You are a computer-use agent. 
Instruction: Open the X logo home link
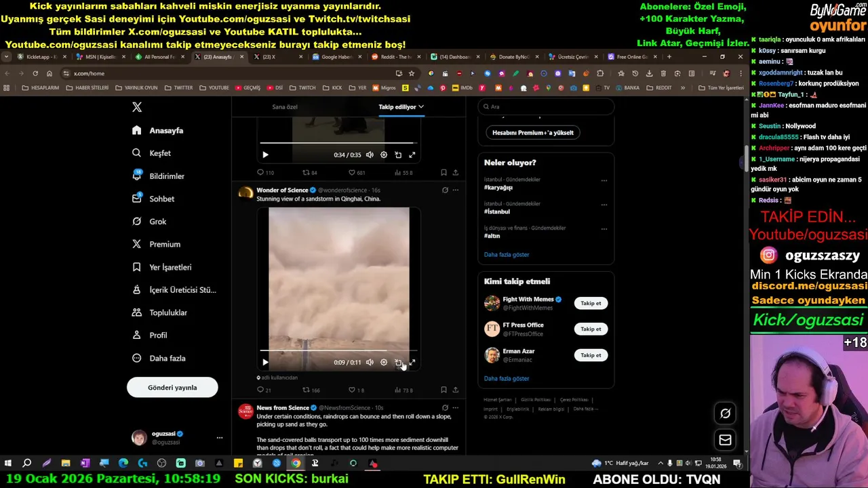[137, 107]
